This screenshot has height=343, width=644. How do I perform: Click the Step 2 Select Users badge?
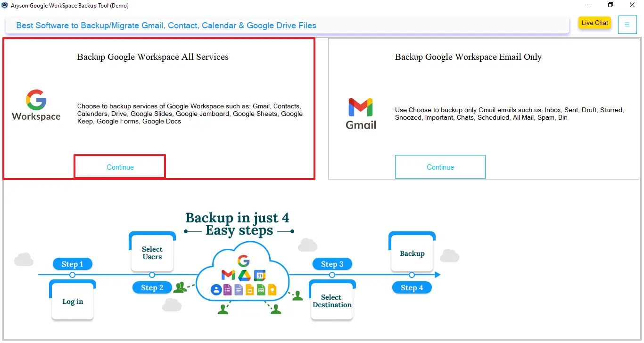click(152, 287)
